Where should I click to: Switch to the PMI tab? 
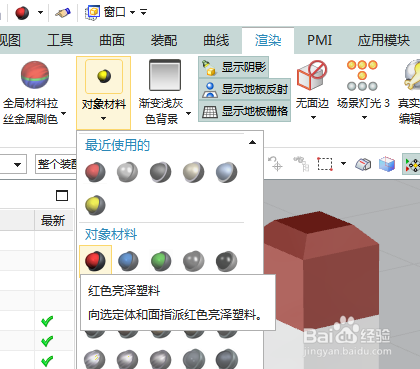[319, 40]
